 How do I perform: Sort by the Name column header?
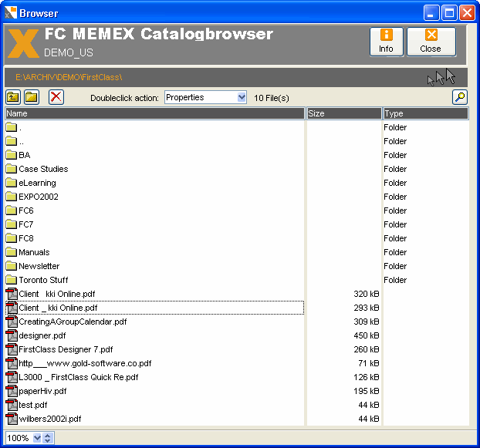pos(154,113)
